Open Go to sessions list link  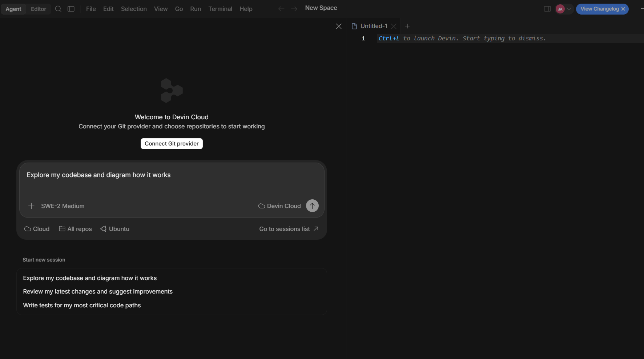point(289,229)
